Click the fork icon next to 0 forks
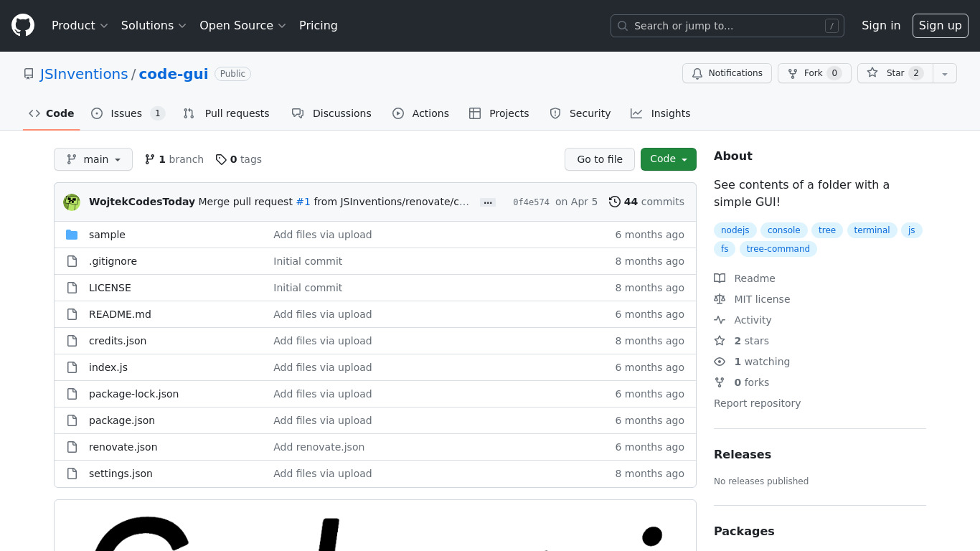Image resolution: width=980 pixels, height=551 pixels. (720, 382)
